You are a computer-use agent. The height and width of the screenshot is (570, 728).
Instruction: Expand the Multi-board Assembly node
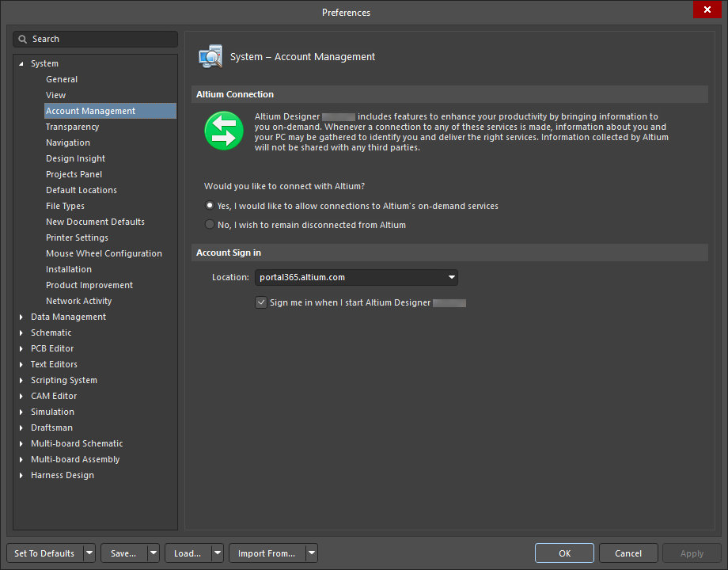(x=21, y=459)
